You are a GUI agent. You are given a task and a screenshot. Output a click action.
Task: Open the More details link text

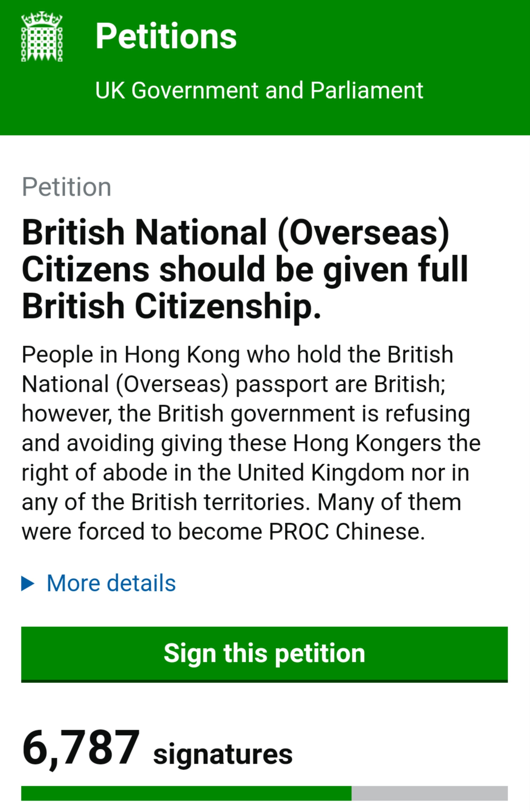coord(111,583)
